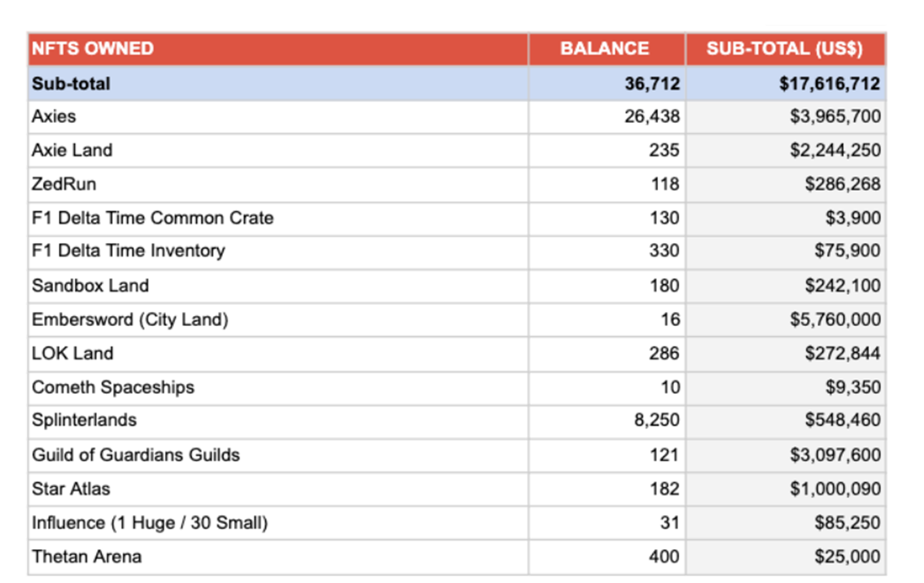Click the $9,350 value cell

(x=785, y=387)
